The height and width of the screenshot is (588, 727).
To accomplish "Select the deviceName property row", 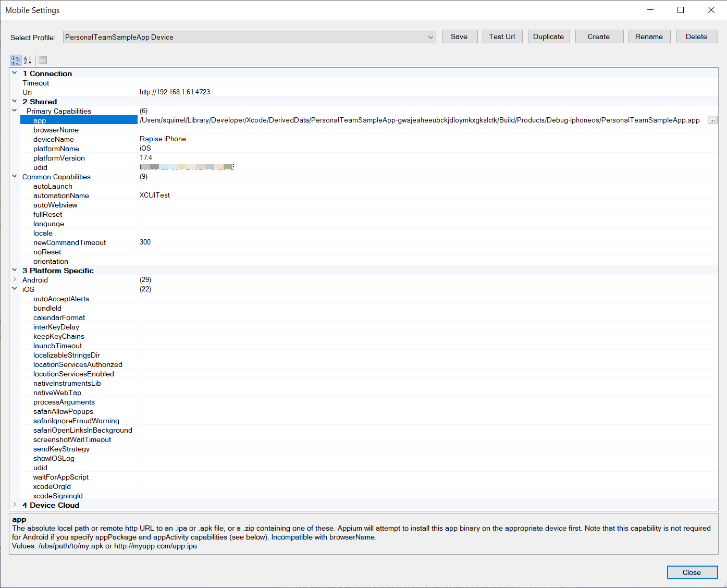I will 54,139.
